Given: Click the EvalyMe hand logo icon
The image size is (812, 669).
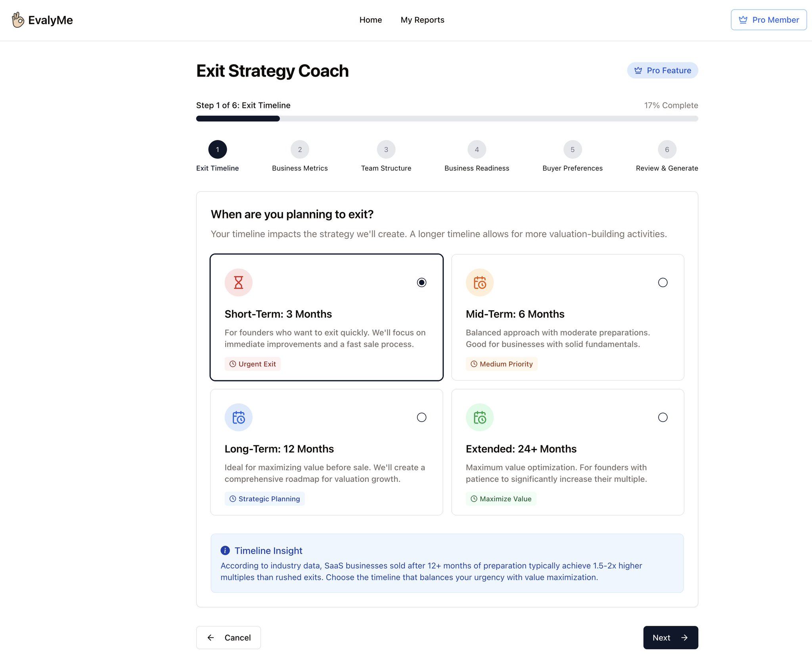Looking at the screenshot, I should pyautogui.click(x=18, y=20).
